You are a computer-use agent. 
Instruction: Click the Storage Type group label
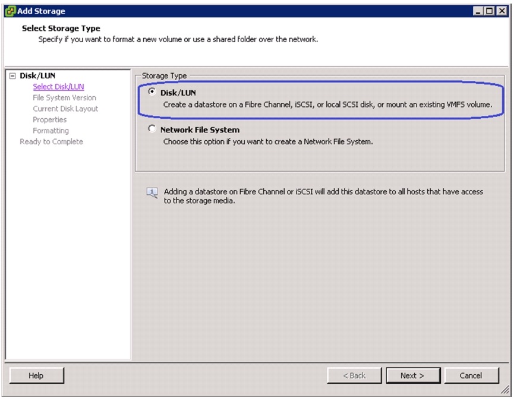click(164, 76)
